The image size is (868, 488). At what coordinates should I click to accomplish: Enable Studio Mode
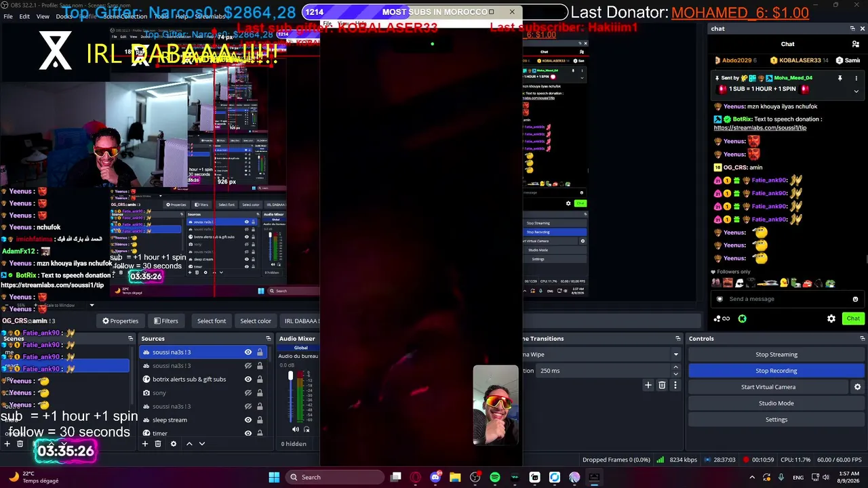pos(776,403)
